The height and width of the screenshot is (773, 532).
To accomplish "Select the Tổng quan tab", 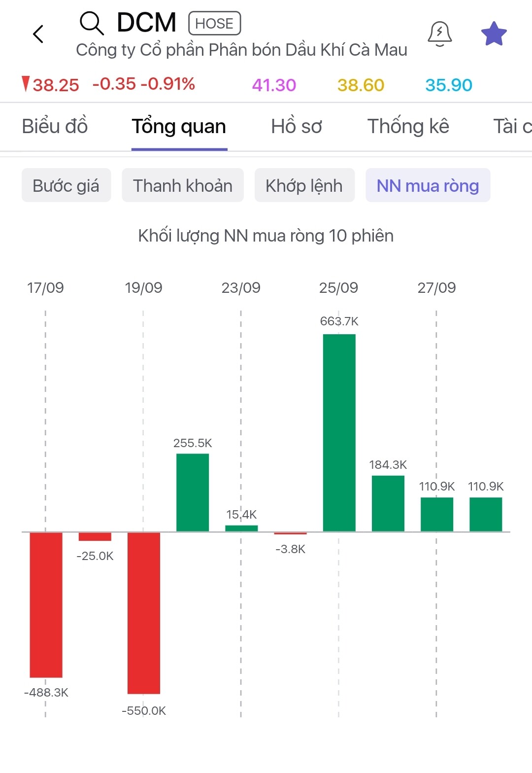I will click(179, 127).
